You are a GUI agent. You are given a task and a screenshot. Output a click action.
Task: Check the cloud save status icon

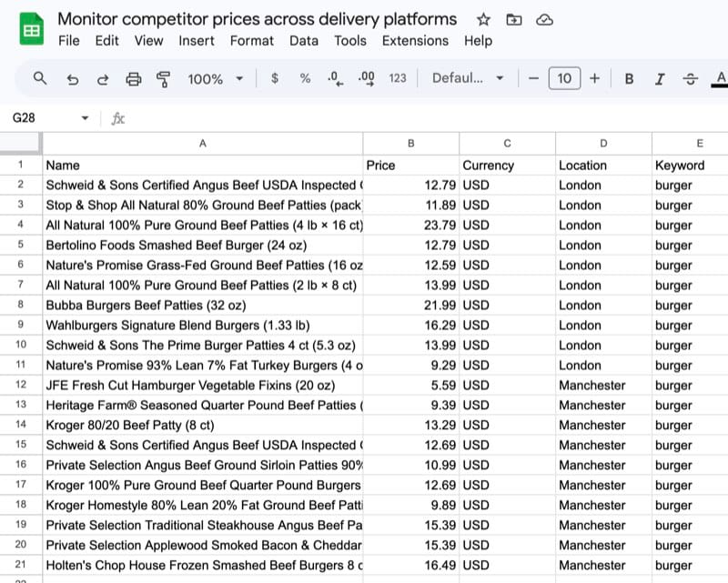click(544, 19)
